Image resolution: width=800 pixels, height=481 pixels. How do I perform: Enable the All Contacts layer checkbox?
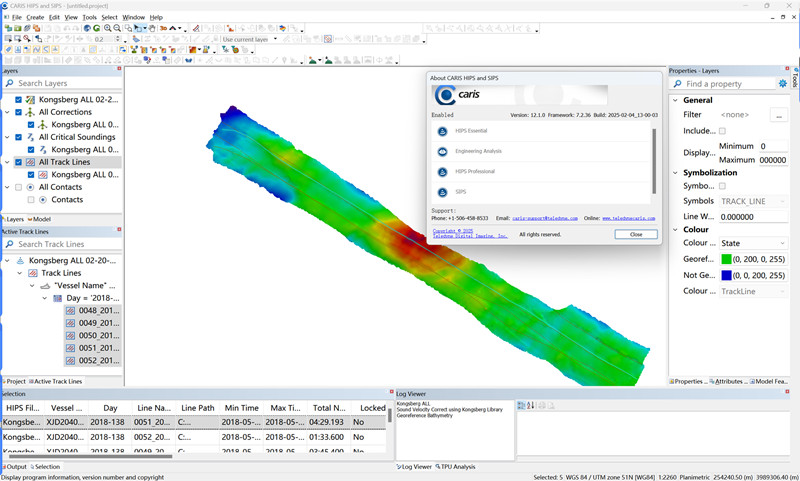[18, 187]
